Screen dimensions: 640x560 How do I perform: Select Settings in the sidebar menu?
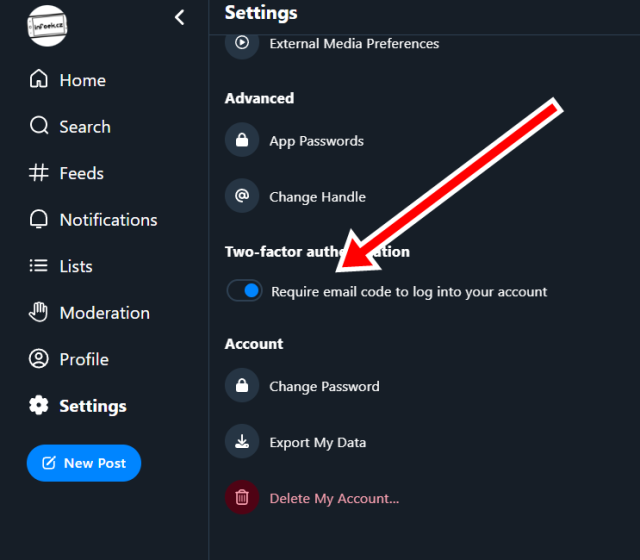point(92,406)
